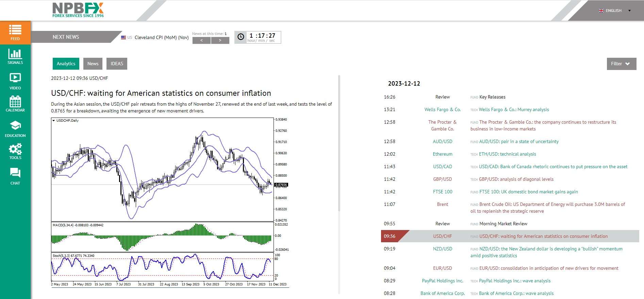Click the 2023-12-12 date heading
644x299 pixels.
404,84
